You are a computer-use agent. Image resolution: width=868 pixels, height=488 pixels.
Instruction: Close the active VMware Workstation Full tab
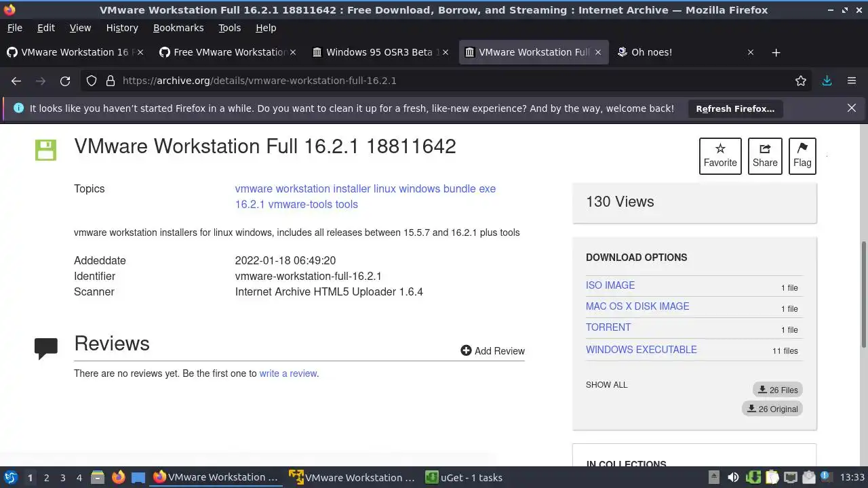coord(598,52)
